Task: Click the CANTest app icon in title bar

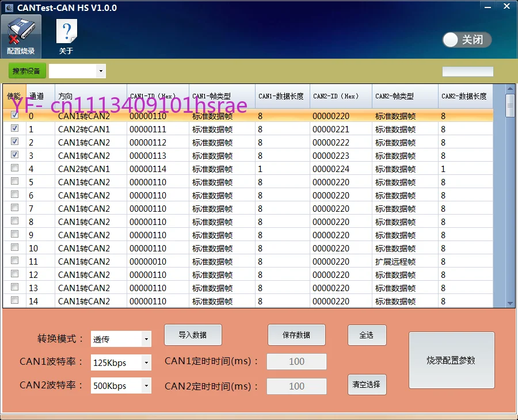Action: (9, 7)
